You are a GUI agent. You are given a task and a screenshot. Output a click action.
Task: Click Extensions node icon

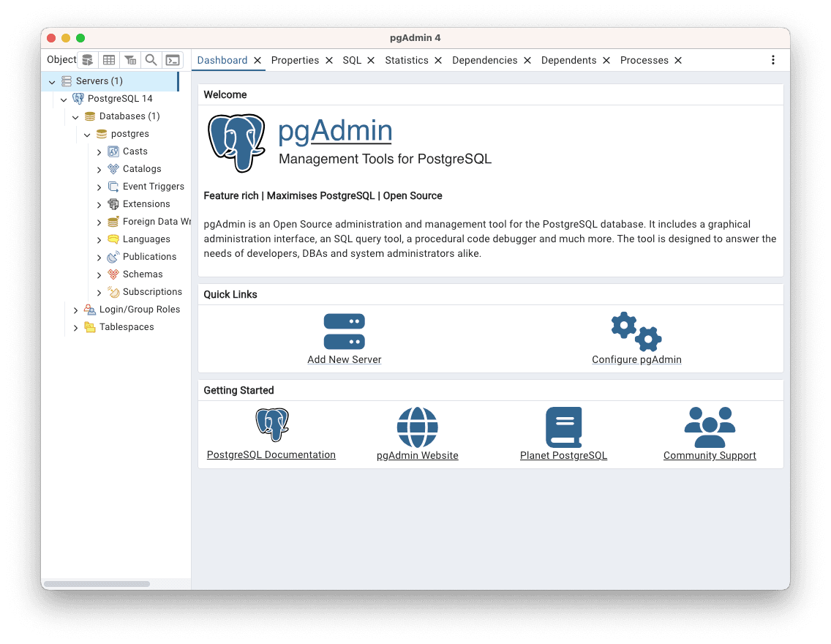click(x=113, y=204)
